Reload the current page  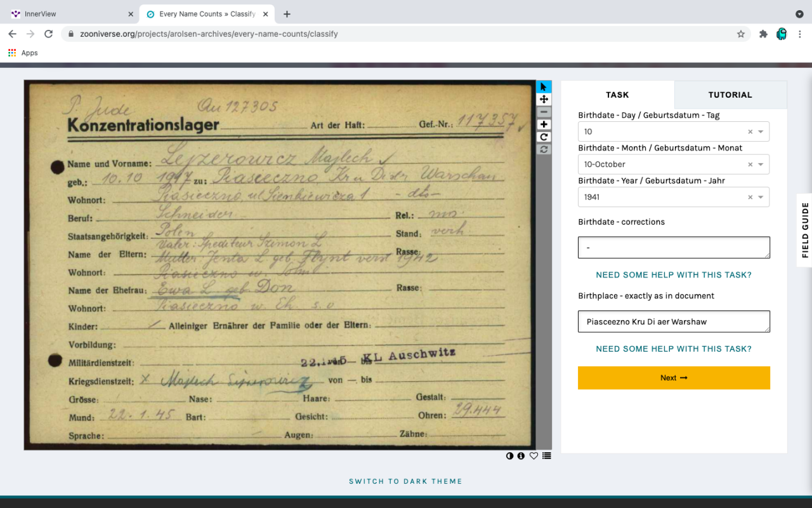click(x=48, y=34)
